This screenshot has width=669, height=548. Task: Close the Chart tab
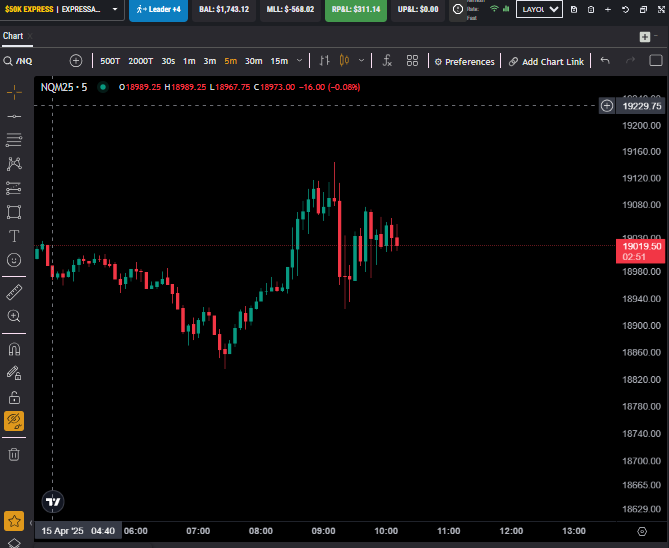click(30, 36)
